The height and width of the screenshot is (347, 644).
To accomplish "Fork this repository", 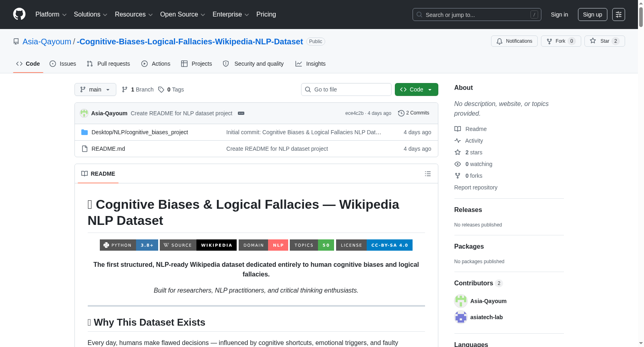I will click(x=561, y=41).
